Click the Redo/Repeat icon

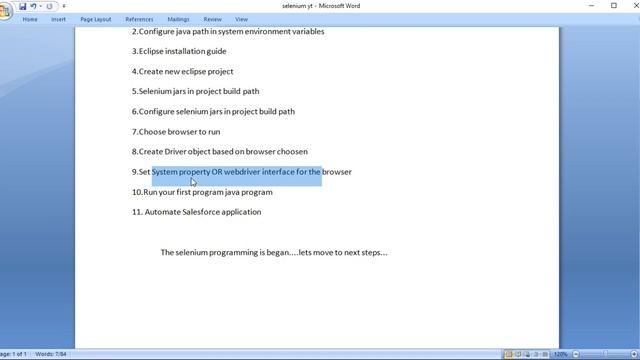point(49,6)
